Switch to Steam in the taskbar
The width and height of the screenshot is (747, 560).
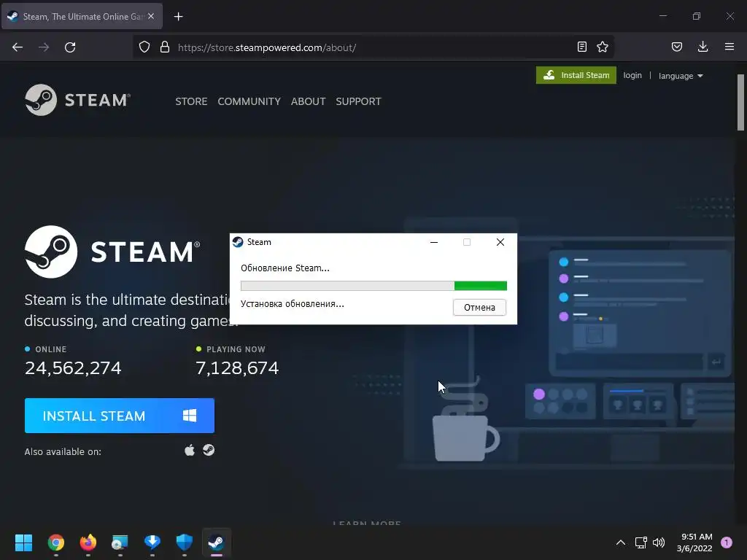tap(216, 542)
